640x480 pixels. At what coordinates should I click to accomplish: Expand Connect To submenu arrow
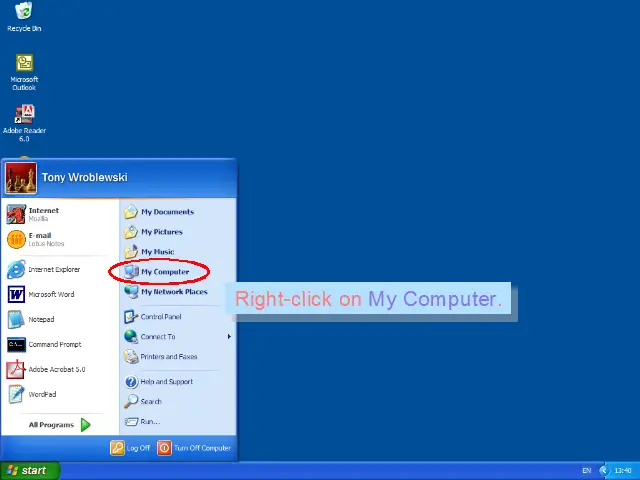point(229,336)
